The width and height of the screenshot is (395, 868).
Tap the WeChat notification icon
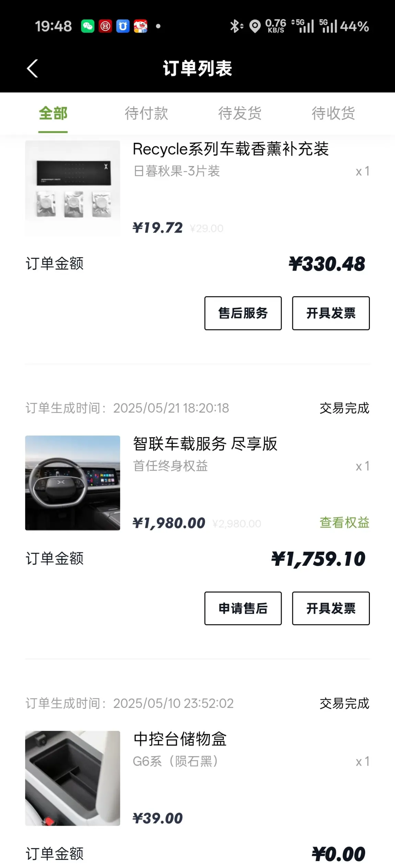tap(88, 26)
